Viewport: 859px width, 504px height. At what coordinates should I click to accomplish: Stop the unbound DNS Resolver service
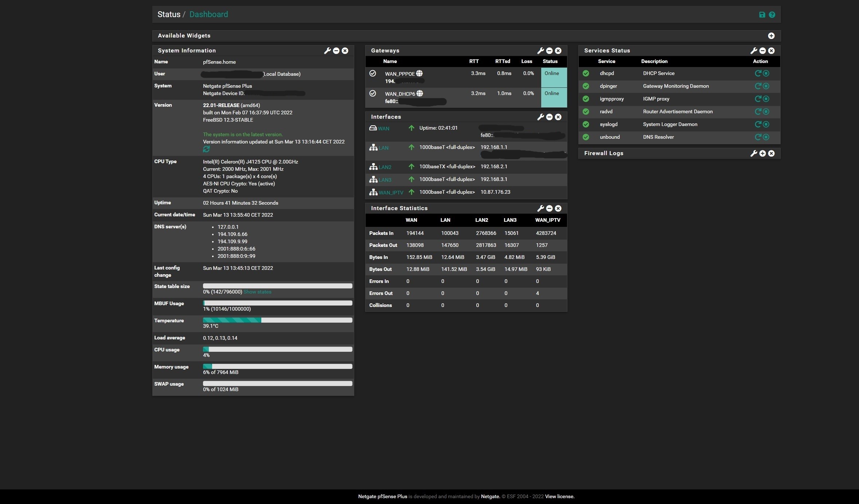coord(766,137)
